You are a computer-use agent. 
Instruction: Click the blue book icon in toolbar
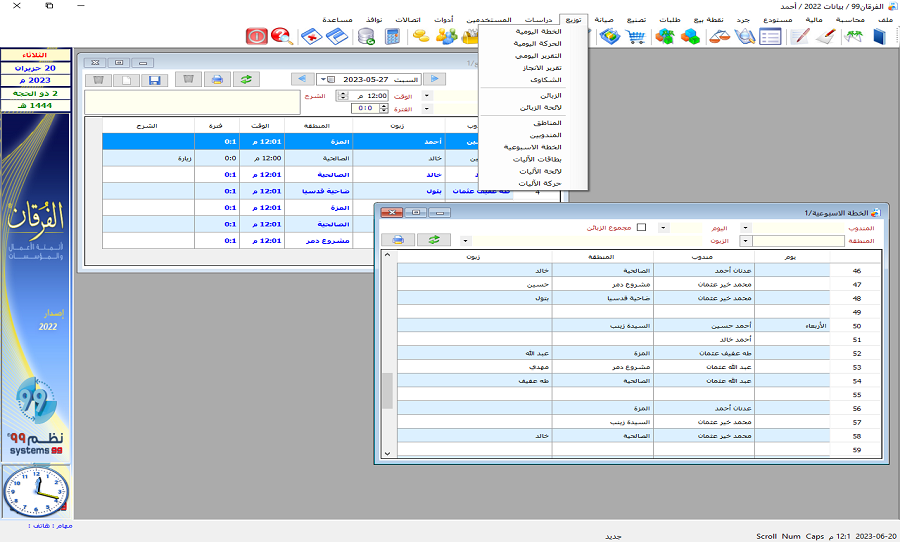879,37
